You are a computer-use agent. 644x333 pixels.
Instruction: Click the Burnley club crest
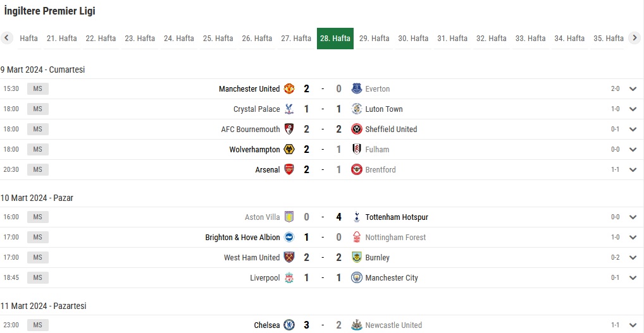click(x=357, y=258)
